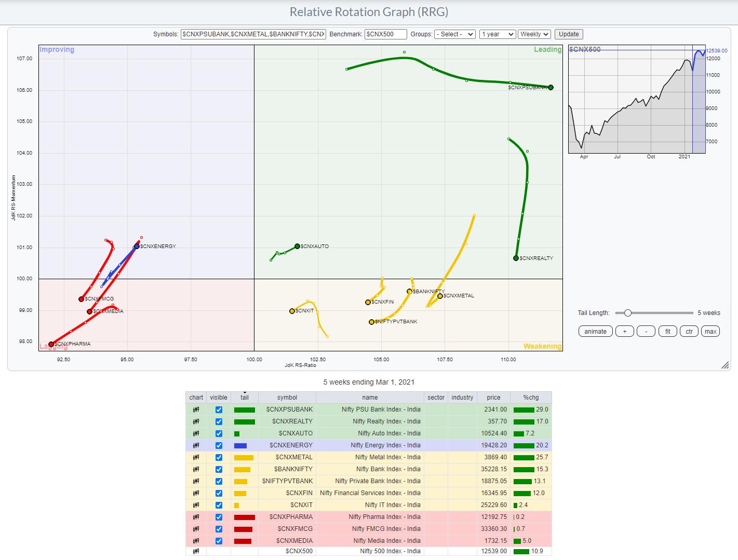
Task: Click the animate button
Action: tap(595, 332)
